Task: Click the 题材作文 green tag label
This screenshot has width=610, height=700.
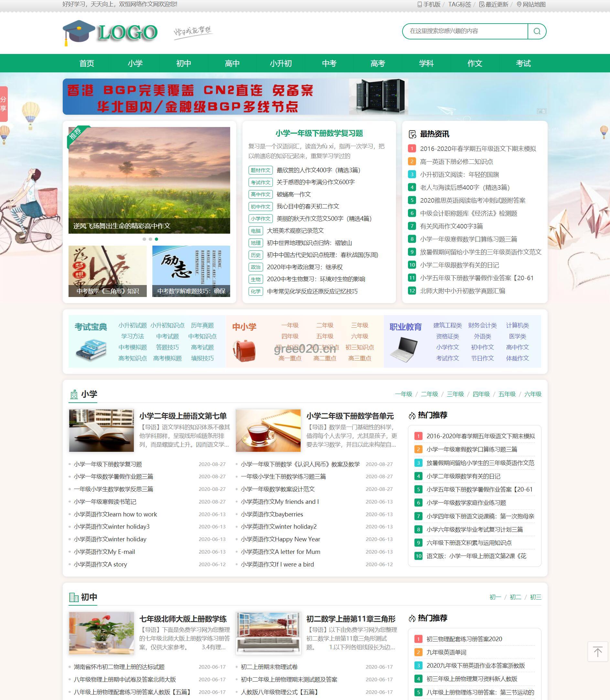Action: [261, 170]
